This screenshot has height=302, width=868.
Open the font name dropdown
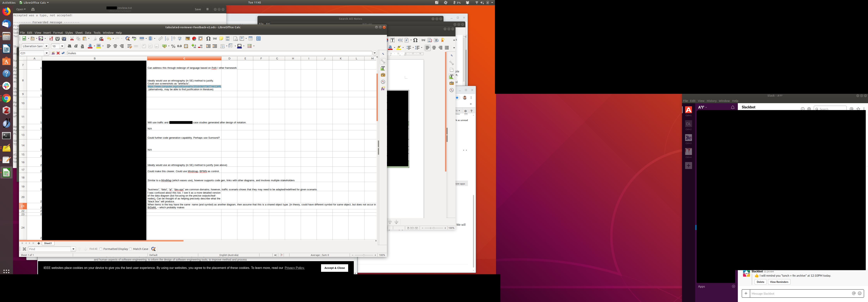[46, 46]
